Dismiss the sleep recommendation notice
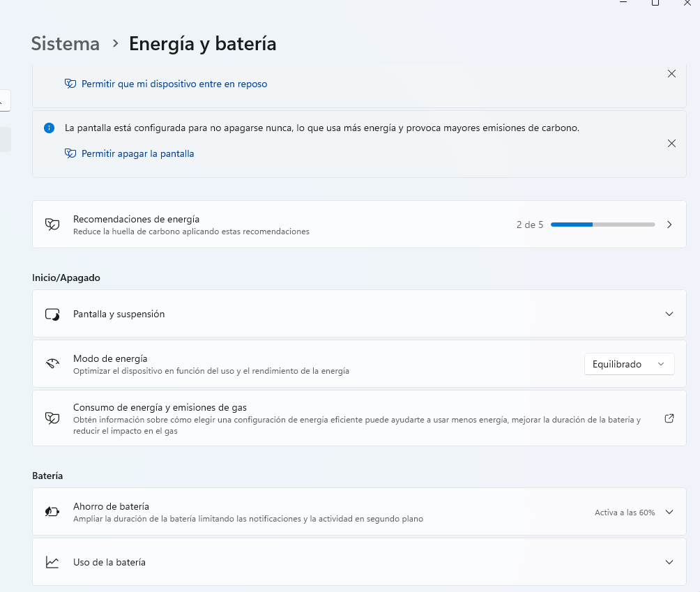Image resolution: width=700 pixels, height=592 pixels. [x=671, y=74]
